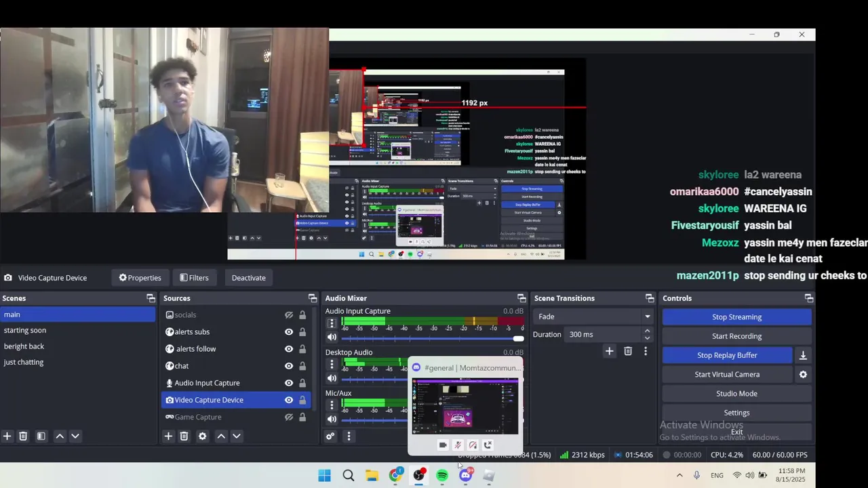Open source Filters button
This screenshot has width=868, height=488.
[x=194, y=278]
